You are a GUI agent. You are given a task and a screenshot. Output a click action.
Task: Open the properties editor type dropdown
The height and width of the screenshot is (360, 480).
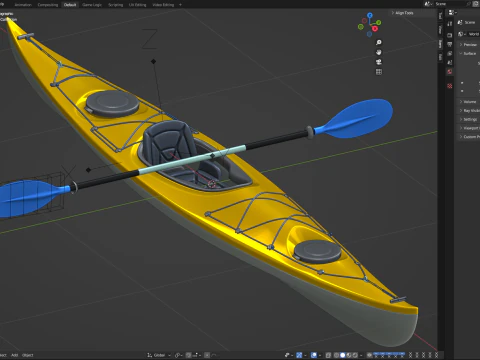pos(452,13)
